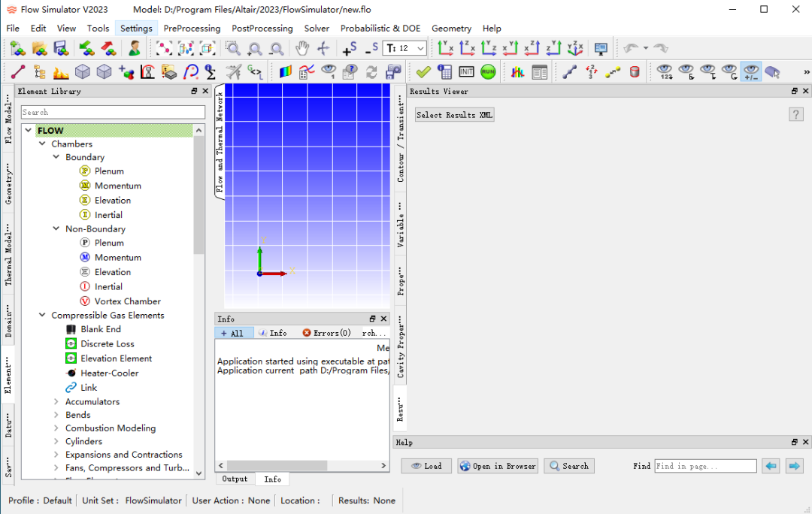
Task: Toggle the eye icon with T label
Action: pos(708,71)
